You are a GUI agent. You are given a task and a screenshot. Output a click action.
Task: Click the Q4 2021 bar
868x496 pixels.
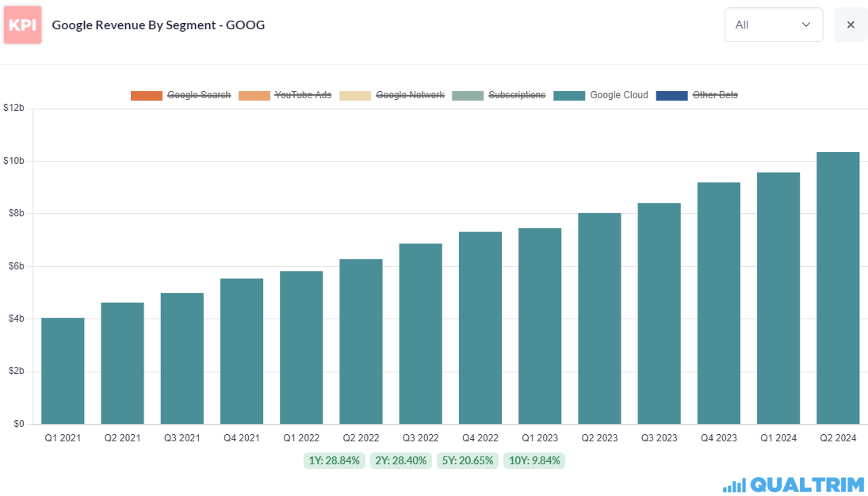(x=242, y=352)
